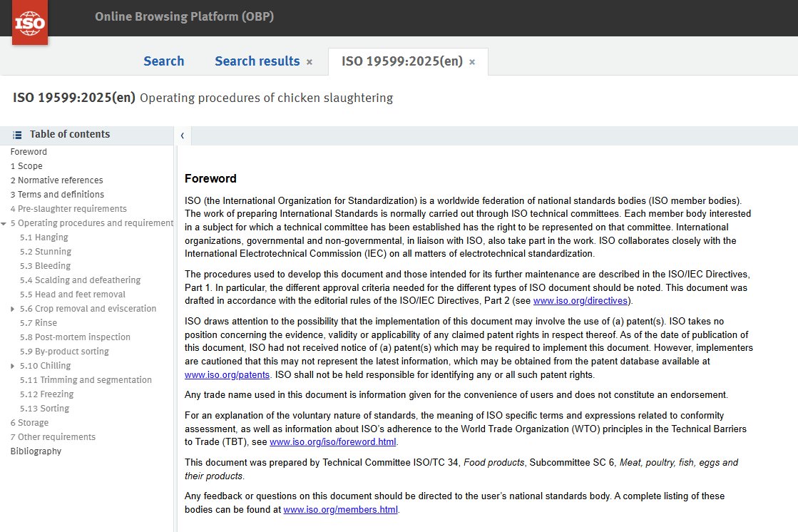Click the Table of contents list icon
This screenshot has width=798, height=532.
pos(17,135)
